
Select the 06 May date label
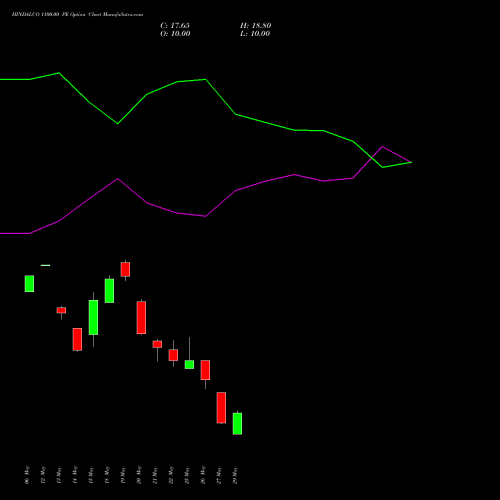click(x=27, y=475)
